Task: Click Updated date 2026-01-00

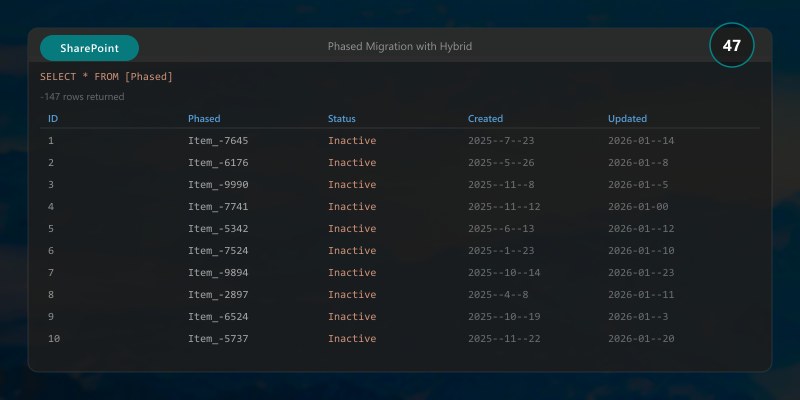Action: (638, 206)
